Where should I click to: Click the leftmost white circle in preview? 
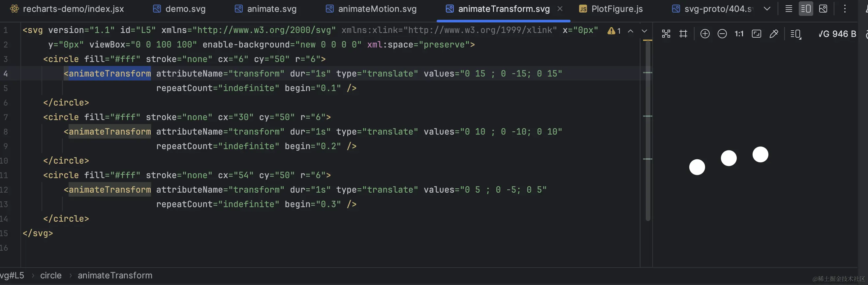pos(697,167)
